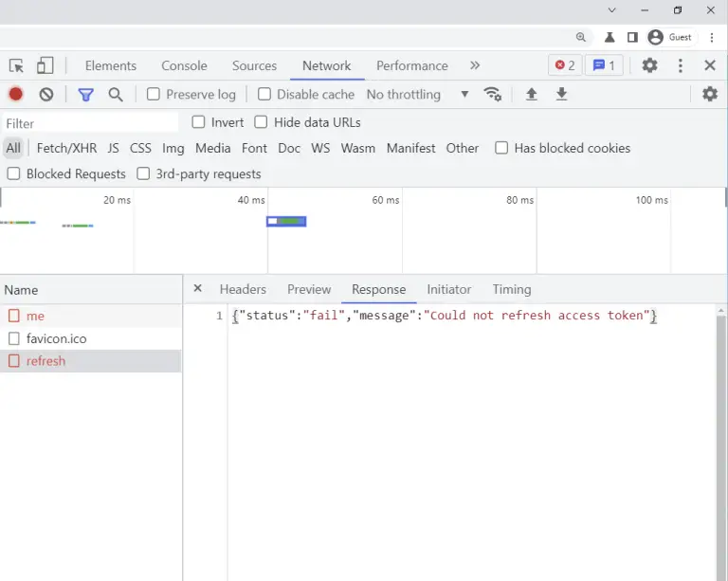The image size is (728, 581).
Task: Click the export HAR download arrow
Action: (562, 94)
